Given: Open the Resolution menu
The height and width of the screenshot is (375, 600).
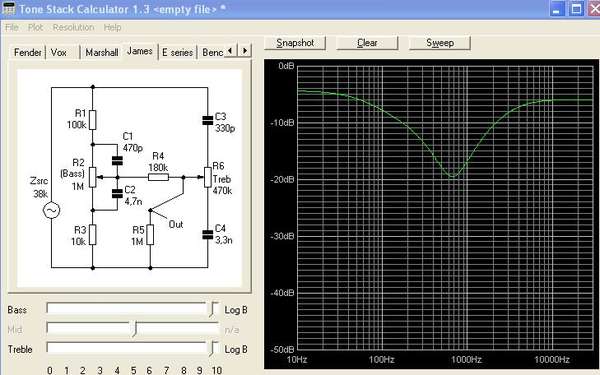Looking at the screenshot, I should pyautogui.click(x=73, y=28).
